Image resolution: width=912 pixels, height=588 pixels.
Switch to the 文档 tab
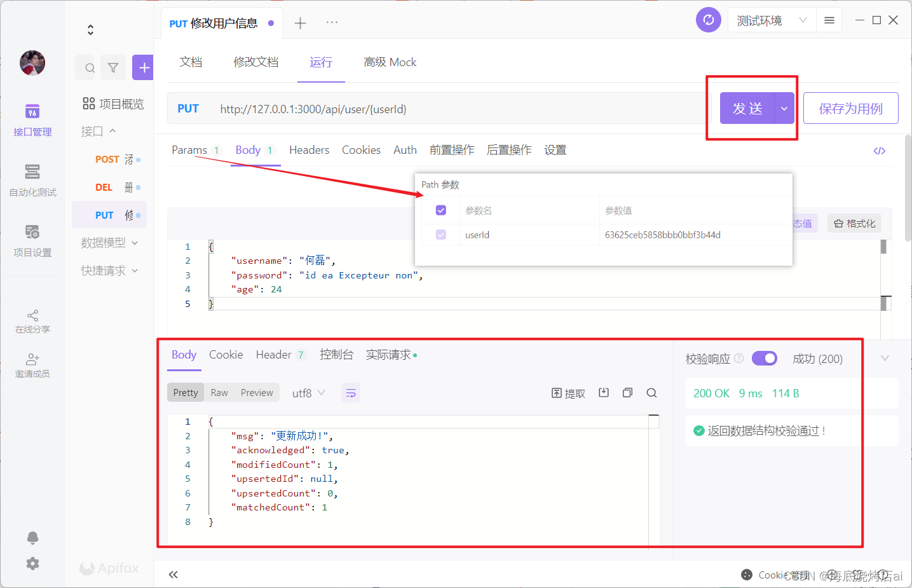(x=191, y=62)
